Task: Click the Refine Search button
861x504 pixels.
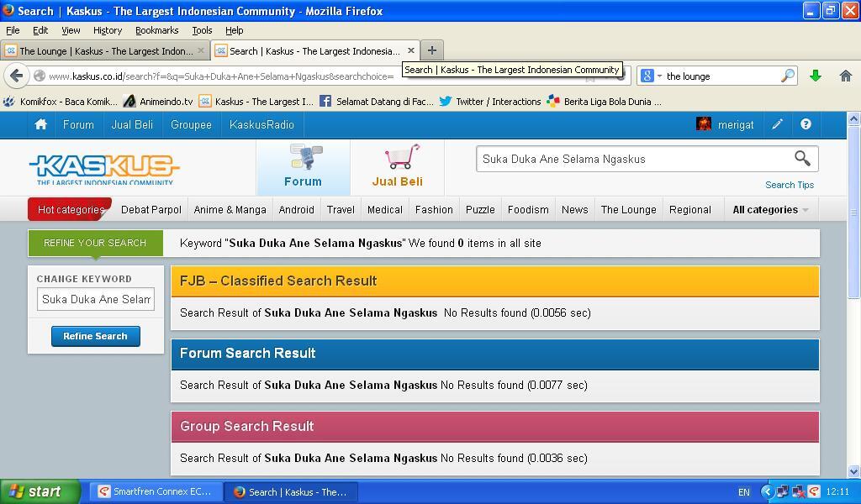Action: tap(96, 336)
